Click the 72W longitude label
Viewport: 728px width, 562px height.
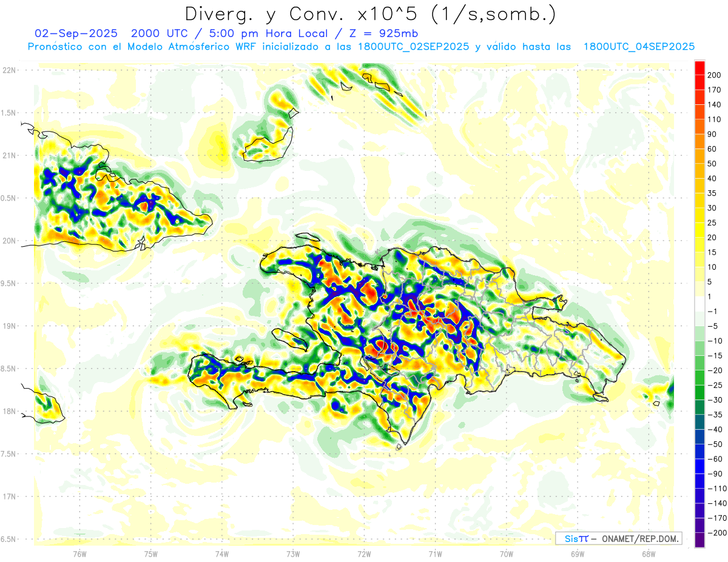click(364, 554)
